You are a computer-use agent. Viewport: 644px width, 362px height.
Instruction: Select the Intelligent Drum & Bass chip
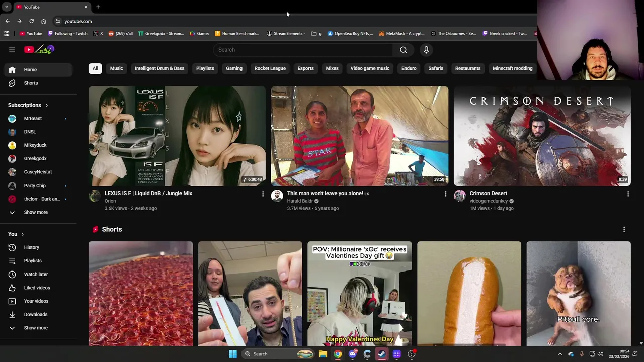tap(159, 68)
